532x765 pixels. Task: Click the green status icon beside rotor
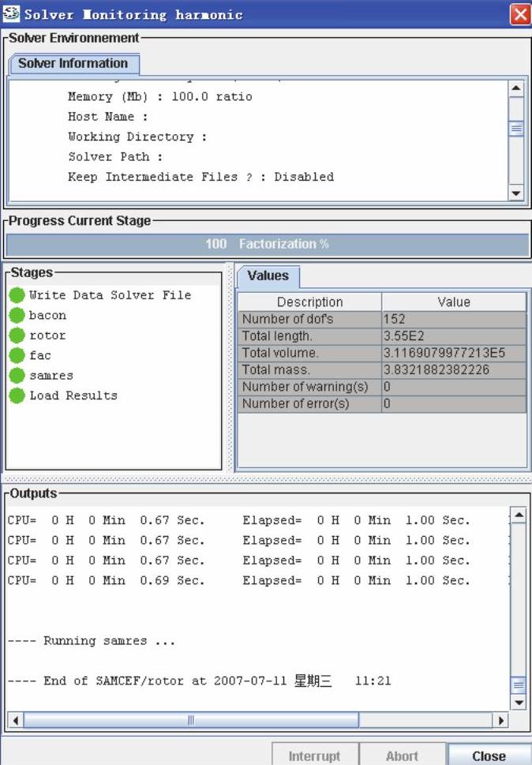pyautogui.click(x=17, y=336)
